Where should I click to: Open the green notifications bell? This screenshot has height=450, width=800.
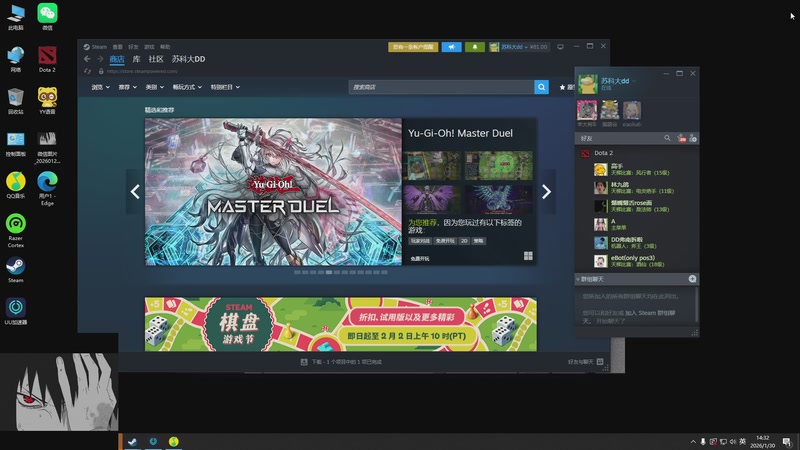pyautogui.click(x=474, y=47)
